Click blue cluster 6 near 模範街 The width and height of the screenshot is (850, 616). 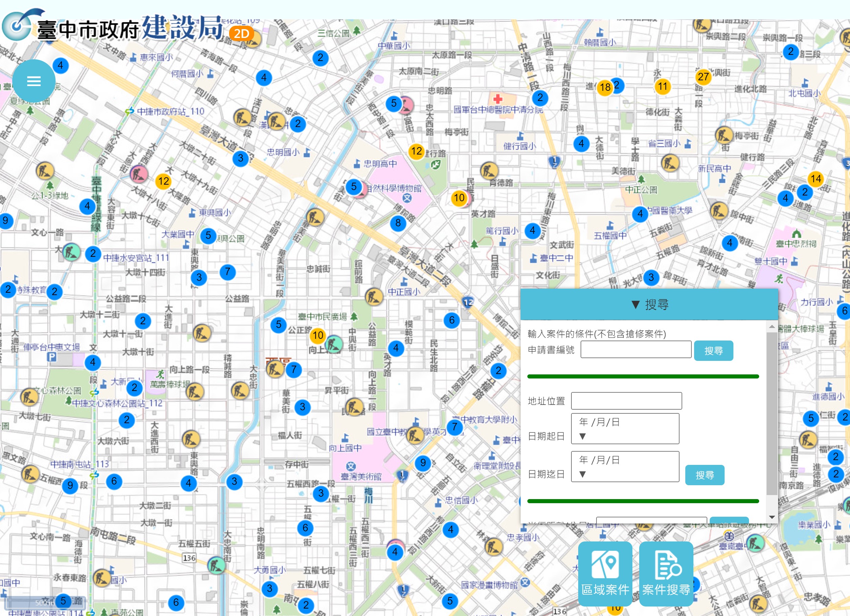452,320
